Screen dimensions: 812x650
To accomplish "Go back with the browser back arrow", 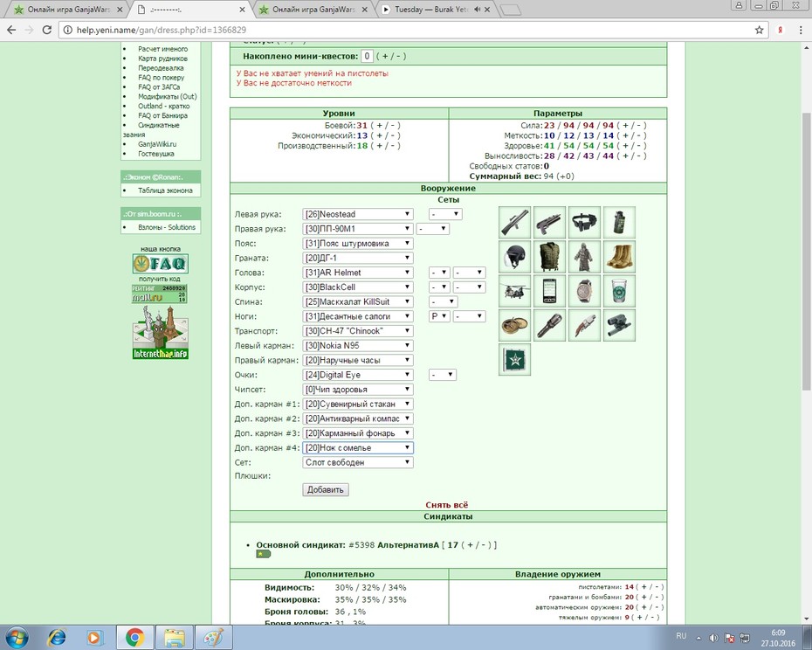I will pyautogui.click(x=11, y=30).
